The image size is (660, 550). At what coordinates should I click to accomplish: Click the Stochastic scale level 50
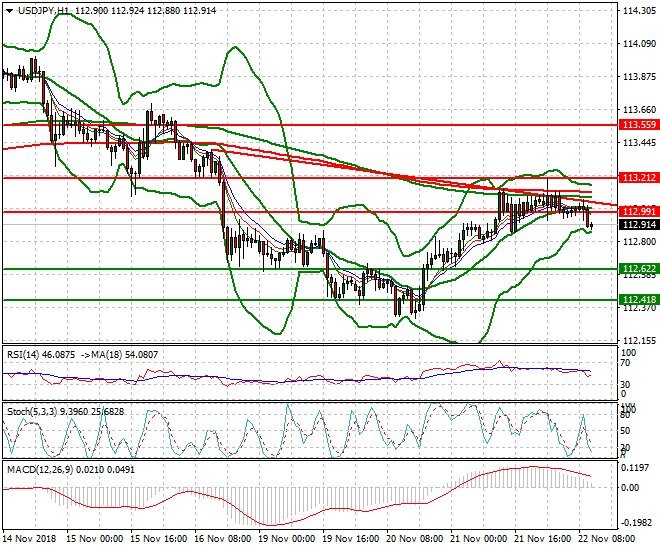[x=626, y=431]
